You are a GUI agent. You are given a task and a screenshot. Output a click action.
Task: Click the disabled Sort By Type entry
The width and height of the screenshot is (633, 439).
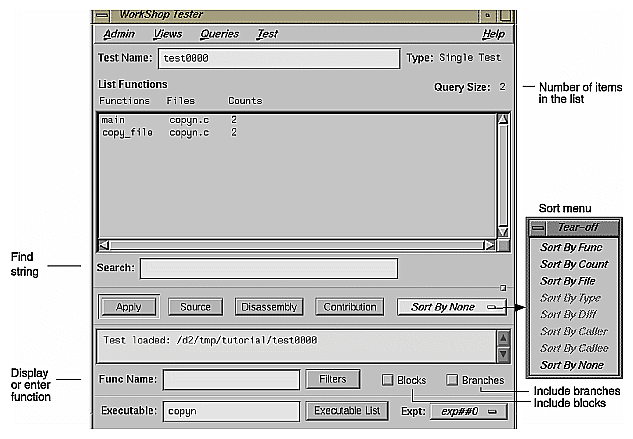(570, 298)
